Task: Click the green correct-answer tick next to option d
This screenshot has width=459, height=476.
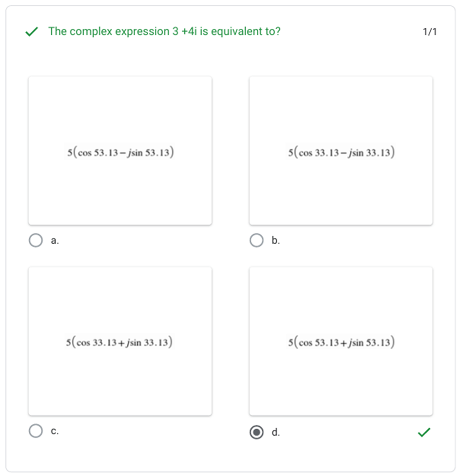Action: (424, 432)
